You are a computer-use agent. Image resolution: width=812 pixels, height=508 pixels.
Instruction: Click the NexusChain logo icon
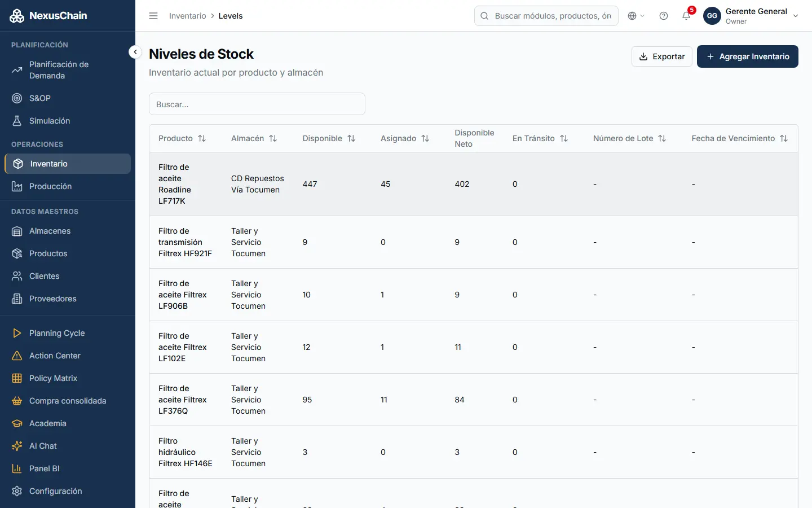17,16
